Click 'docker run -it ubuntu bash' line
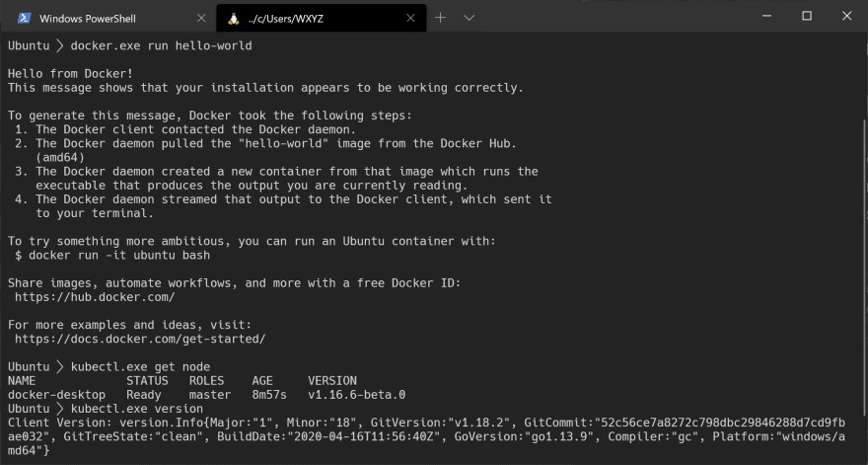The height and width of the screenshot is (465, 868). coord(112,255)
